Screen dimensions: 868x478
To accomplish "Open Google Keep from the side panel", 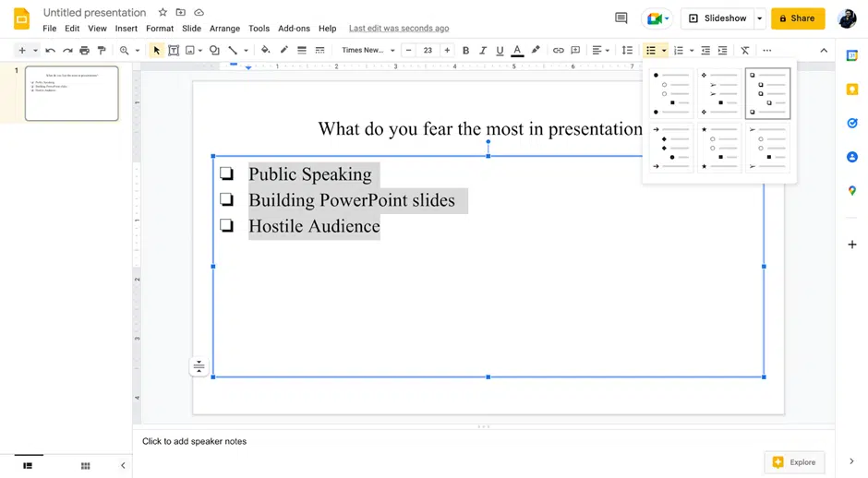I will coord(852,90).
